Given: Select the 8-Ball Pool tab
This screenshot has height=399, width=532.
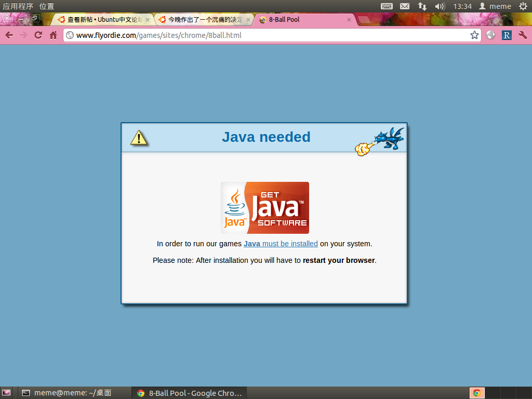Looking at the screenshot, I should [x=304, y=20].
